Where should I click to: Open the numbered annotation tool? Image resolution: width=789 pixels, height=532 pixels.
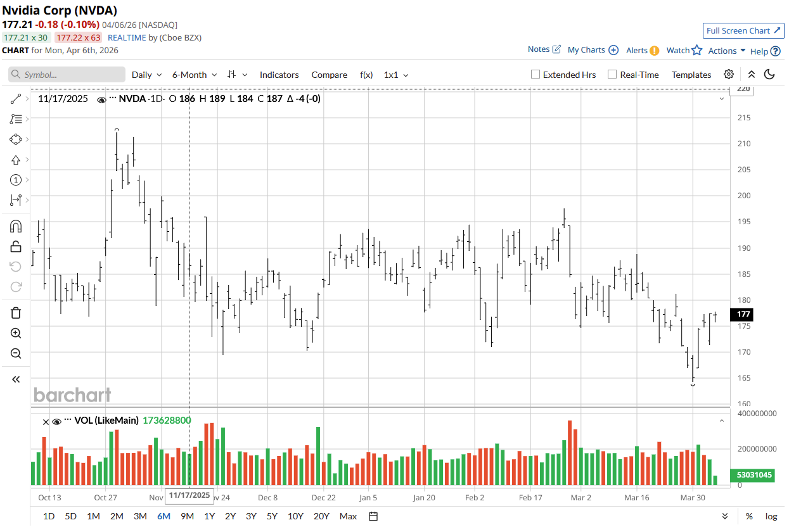tap(16, 180)
